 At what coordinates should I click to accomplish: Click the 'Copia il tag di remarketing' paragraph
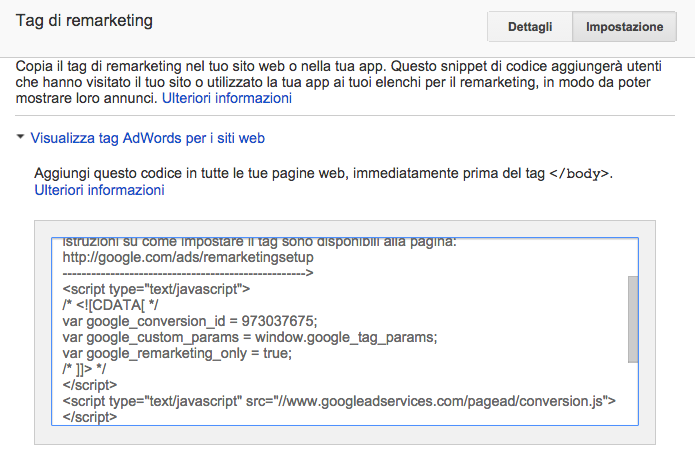[339, 82]
